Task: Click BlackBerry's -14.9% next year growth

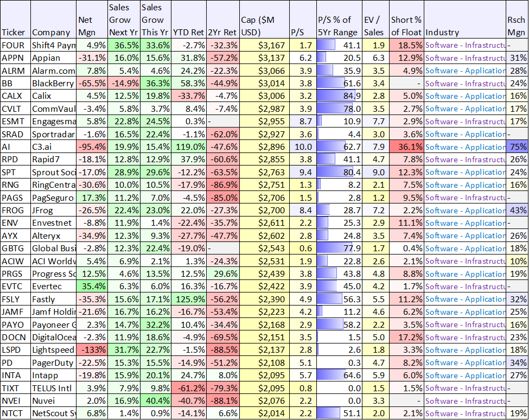Action: coord(124,84)
